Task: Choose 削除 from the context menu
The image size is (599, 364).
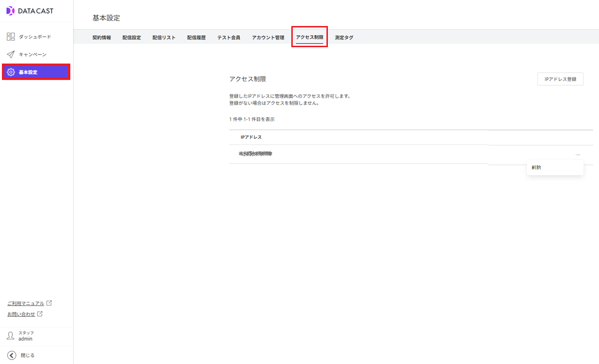Action: pyautogui.click(x=535, y=167)
